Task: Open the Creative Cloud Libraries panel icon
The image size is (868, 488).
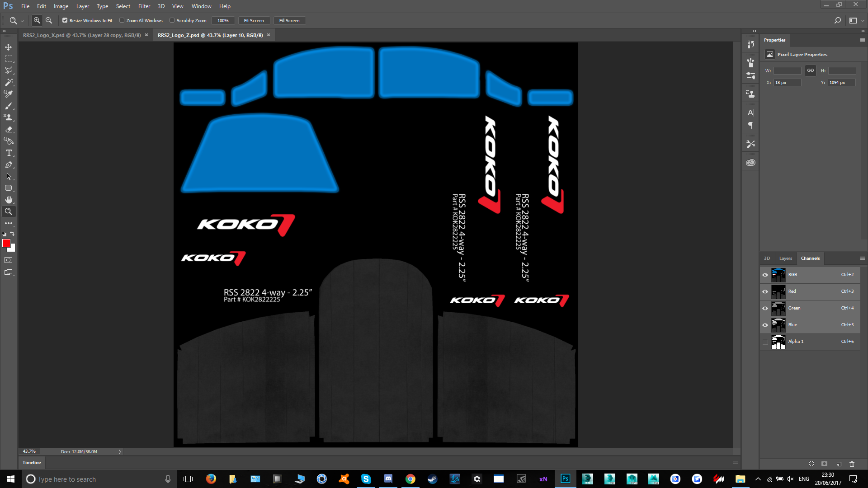Action: coord(750,163)
